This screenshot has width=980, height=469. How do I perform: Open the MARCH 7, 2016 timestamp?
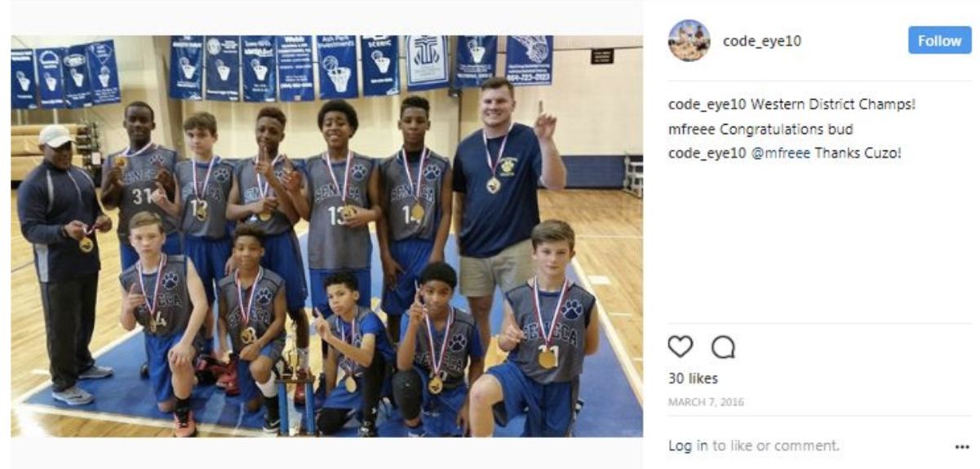coord(706,402)
